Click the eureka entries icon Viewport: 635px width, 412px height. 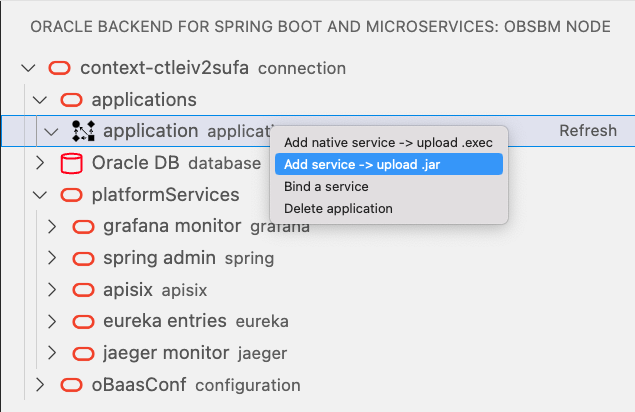click(x=83, y=321)
